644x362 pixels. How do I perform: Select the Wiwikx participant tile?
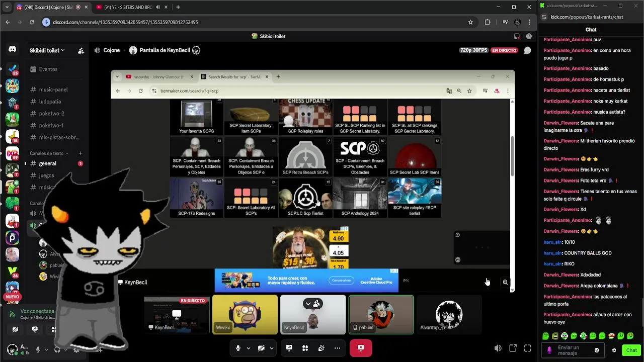pyautogui.click(x=245, y=315)
